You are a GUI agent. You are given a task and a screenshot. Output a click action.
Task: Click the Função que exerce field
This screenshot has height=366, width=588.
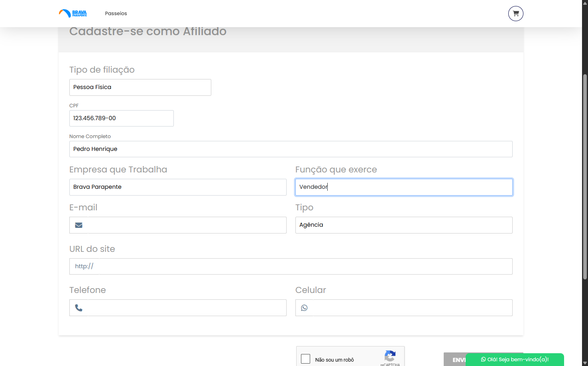click(404, 187)
